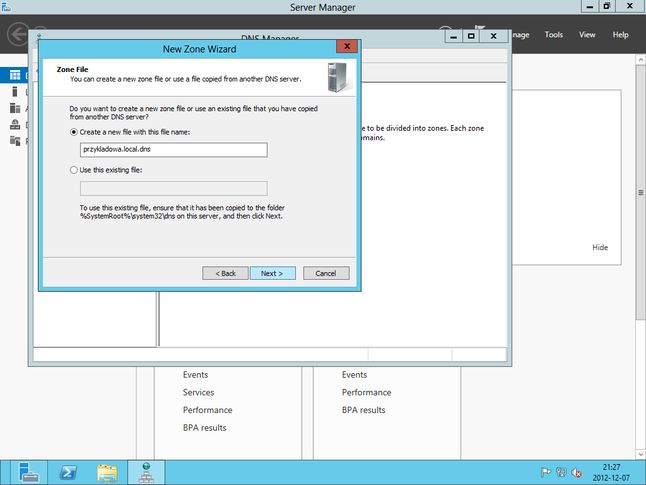Cancel the New Zone Wizard
The height and width of the screenshot is (485, 646).
[326, 273]
